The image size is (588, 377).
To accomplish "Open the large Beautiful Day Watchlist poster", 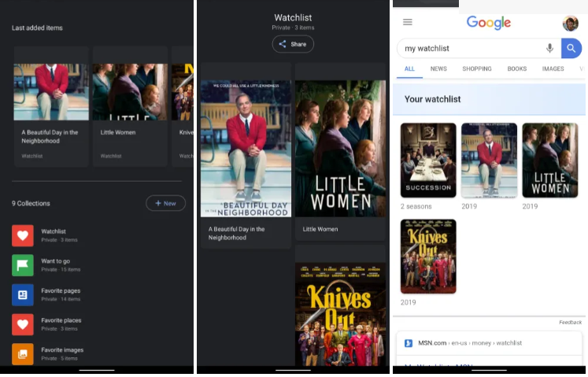I will click(x=246, y=149).
